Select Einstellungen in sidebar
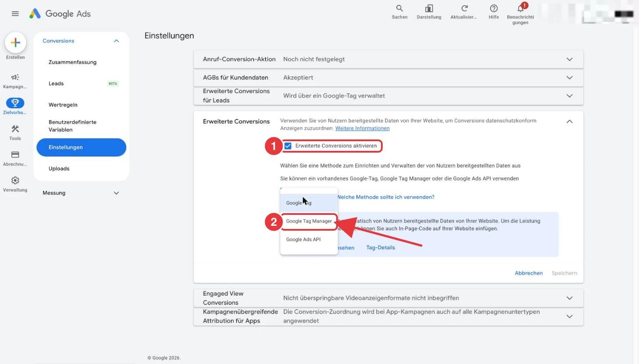The image size is (639, 364). pyautogui.click(x=81, y=147)
